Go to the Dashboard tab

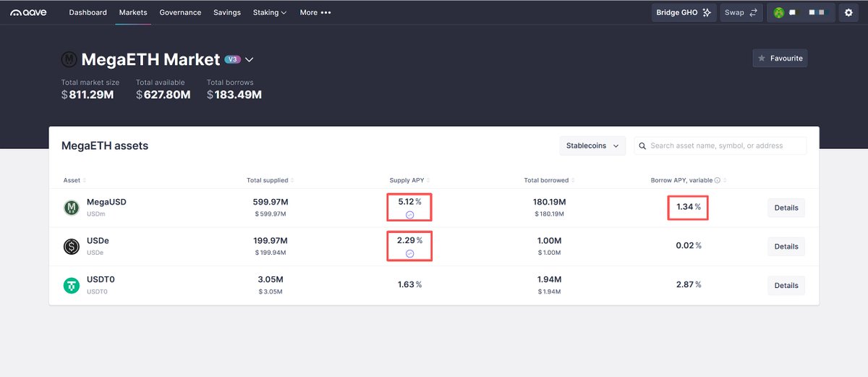(x=88, y=12)
